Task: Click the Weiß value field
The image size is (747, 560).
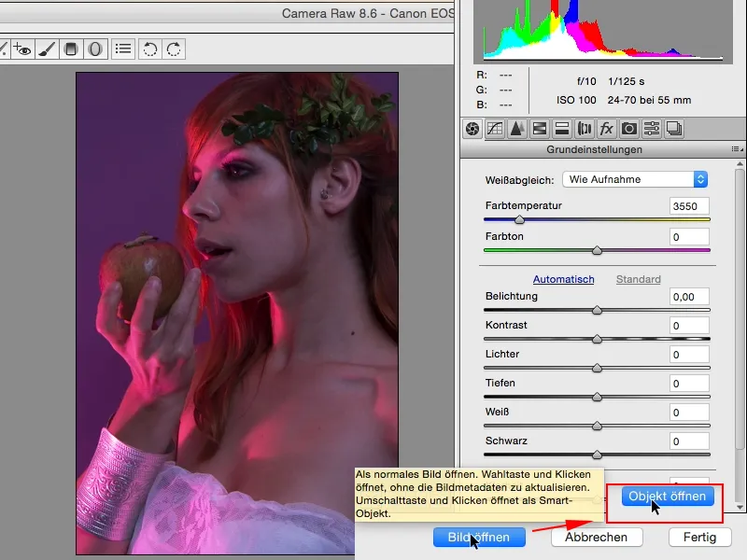Action: point(689,413)
